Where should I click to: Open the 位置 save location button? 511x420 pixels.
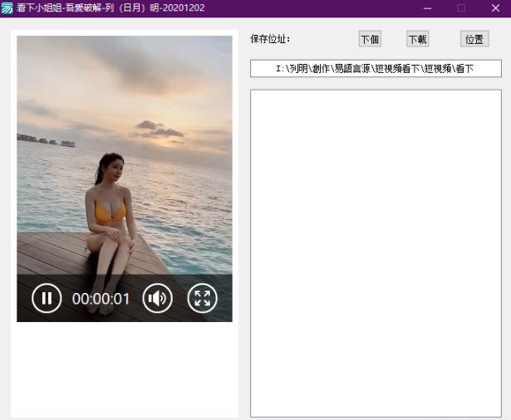point(474,39)
